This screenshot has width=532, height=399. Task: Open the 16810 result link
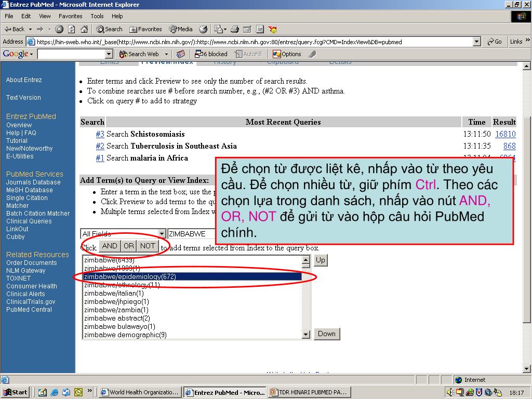505,134
